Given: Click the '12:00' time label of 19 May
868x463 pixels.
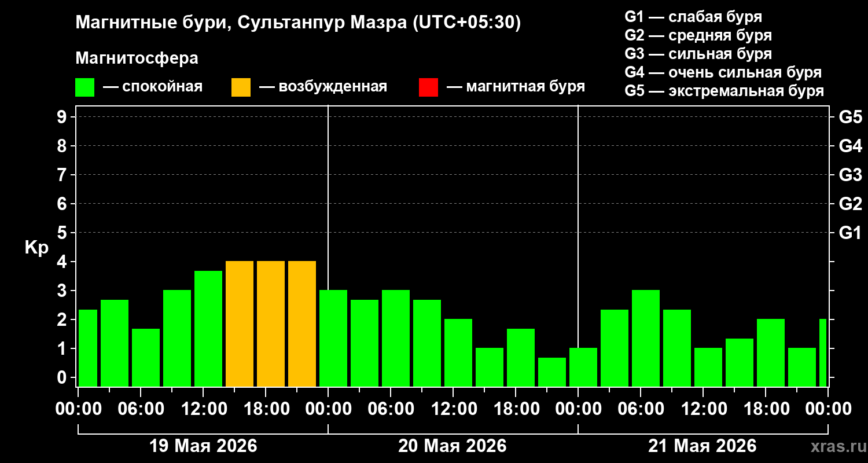Looking at the screenshot, I should click(203, 409).
